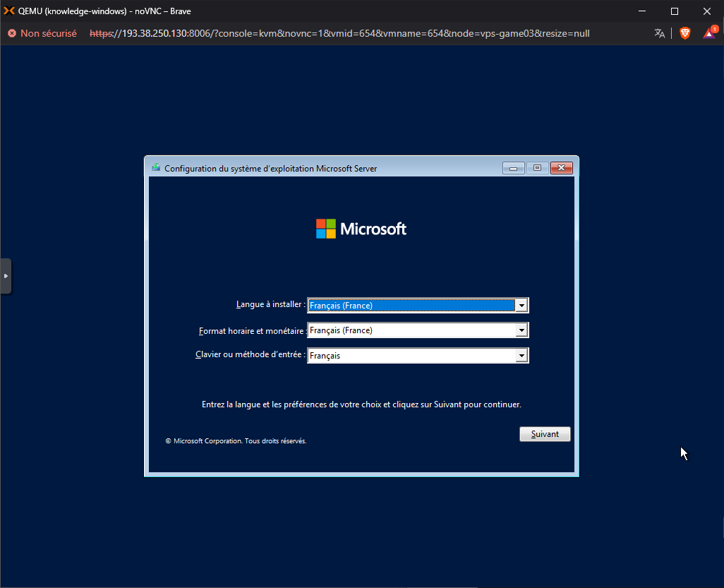Maximize the Microsoft Server setup dialog
724x588 pixels.
click(x=537, y=168)
